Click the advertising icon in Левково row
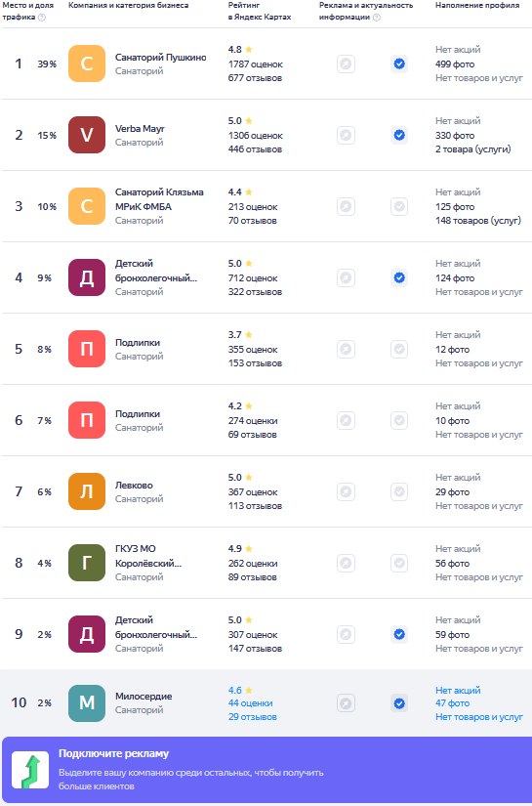Image resolution: width=532 pixels, height=806 pixels. [347, 492]
